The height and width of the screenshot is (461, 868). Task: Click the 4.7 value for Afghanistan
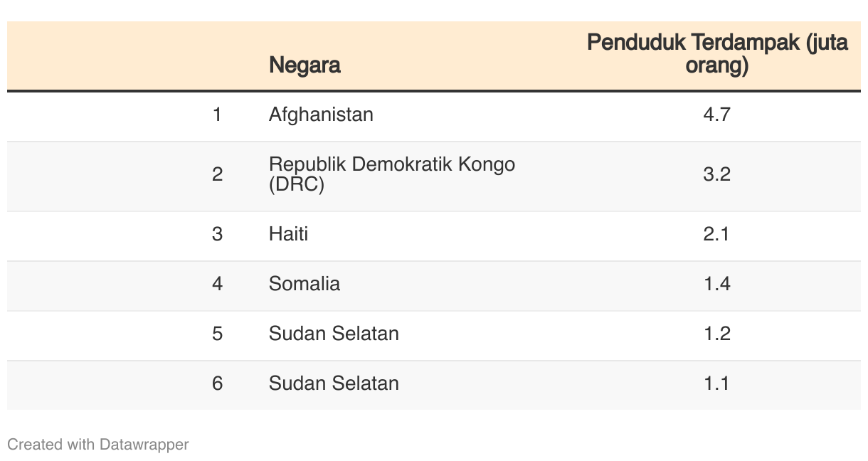716,115
